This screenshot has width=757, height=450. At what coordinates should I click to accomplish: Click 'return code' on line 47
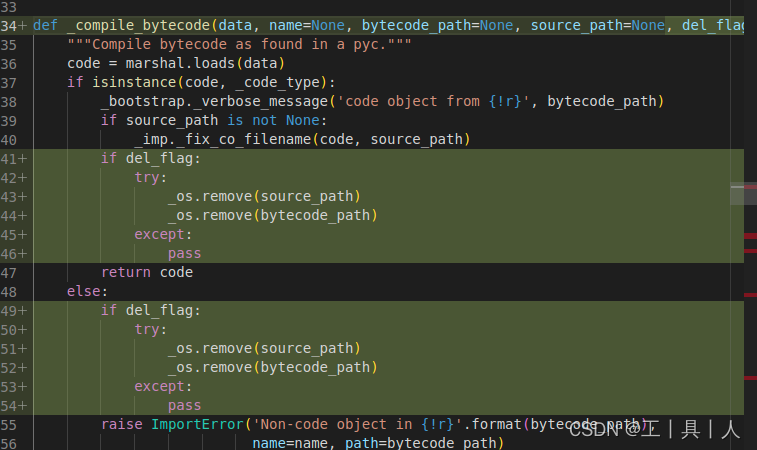point(147,272)
